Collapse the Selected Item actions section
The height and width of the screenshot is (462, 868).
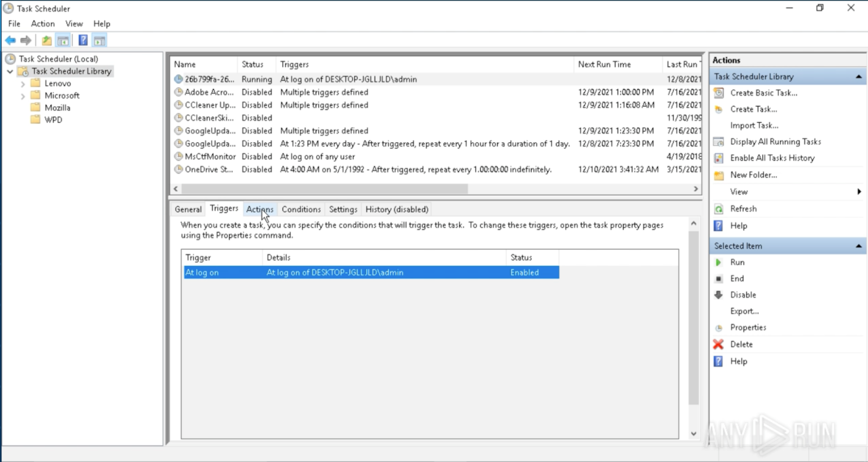(858, 246)
